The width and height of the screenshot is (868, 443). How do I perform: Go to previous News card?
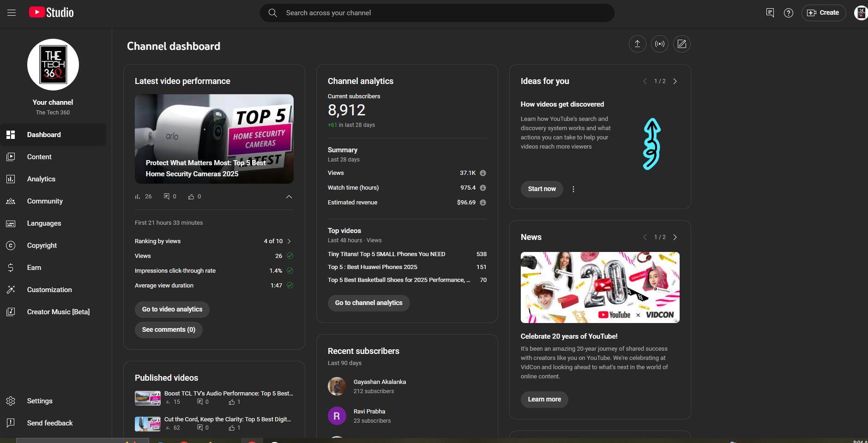click(645, 237)
